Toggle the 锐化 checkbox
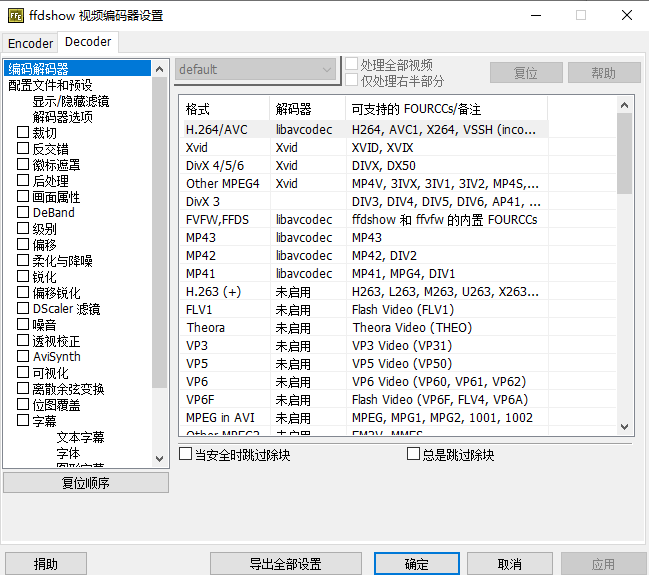 click(x=23, y=276)
